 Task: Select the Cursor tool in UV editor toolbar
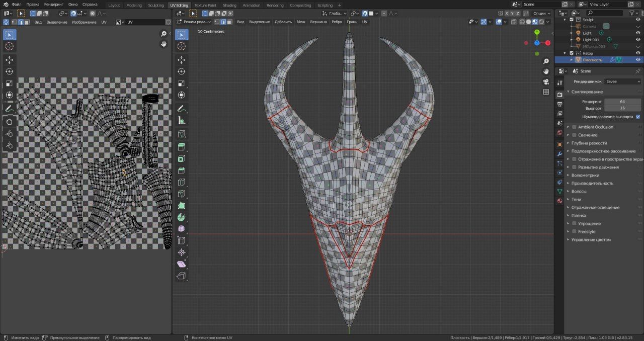pyautogui.click(x=9, y=46)
